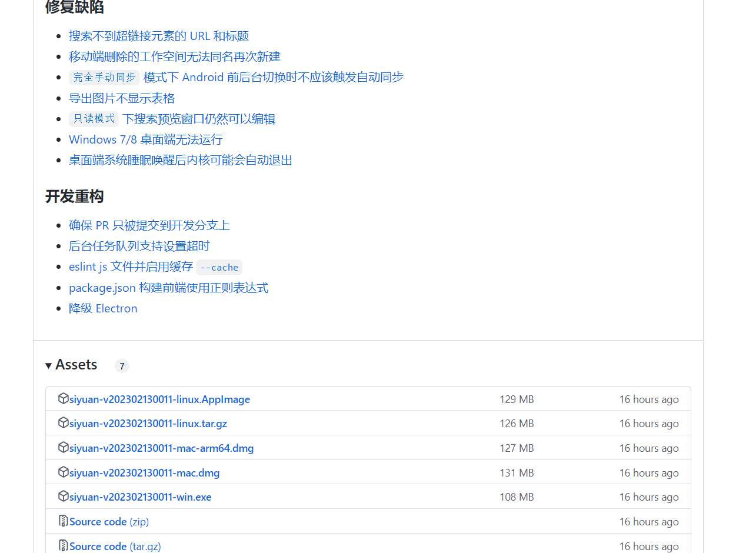Click the 修复缺陷 section heading
Screen dimensions: 756x553
pyautogui.click(x=75, y=7)
